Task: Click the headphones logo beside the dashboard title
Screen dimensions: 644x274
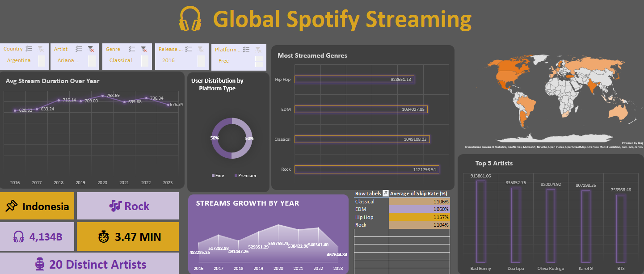Action: click(x=190, y=19)
